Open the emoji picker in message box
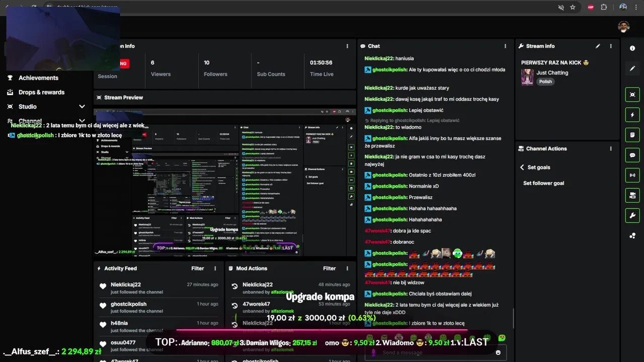This screenshot has height=362, width=644. pyautogui.click(x=498, y=352)
